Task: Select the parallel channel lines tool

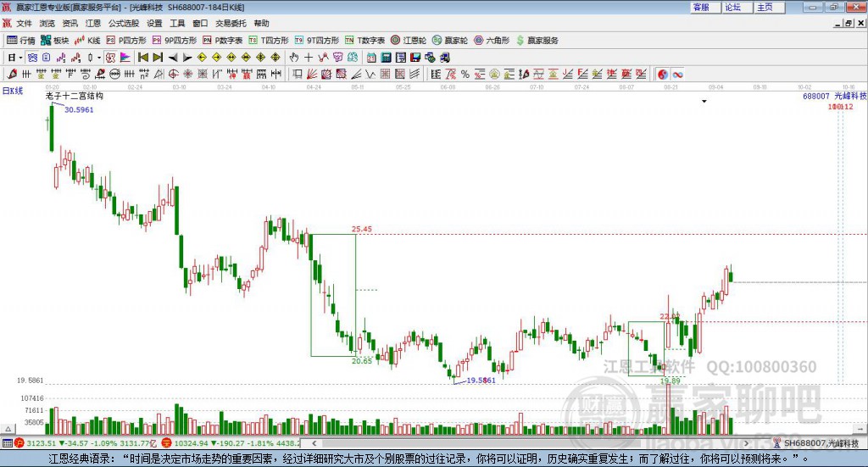Action: coord(415,74)
